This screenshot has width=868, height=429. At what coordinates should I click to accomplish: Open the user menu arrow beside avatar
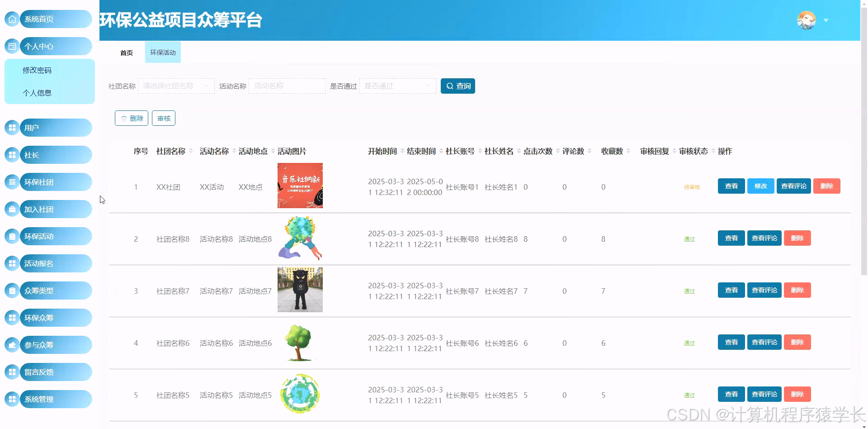826,20
